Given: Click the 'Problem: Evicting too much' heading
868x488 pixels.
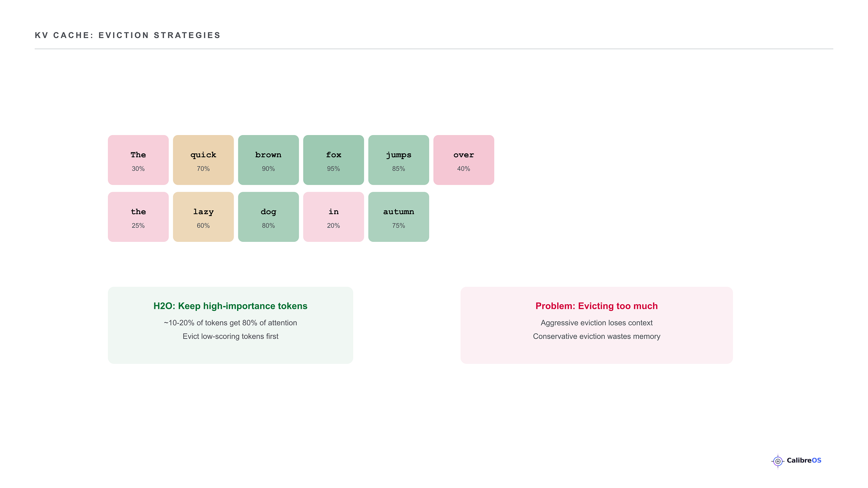Looking at the screenshot, I should (x=596, y=306).
